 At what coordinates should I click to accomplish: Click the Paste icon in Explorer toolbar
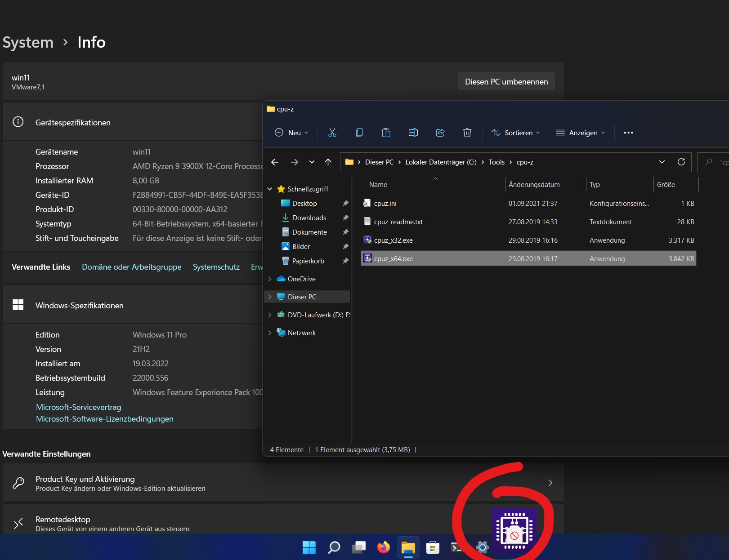pos(386,133)
